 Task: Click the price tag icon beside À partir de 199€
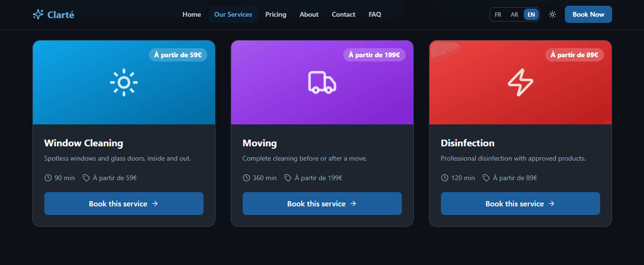288,178
